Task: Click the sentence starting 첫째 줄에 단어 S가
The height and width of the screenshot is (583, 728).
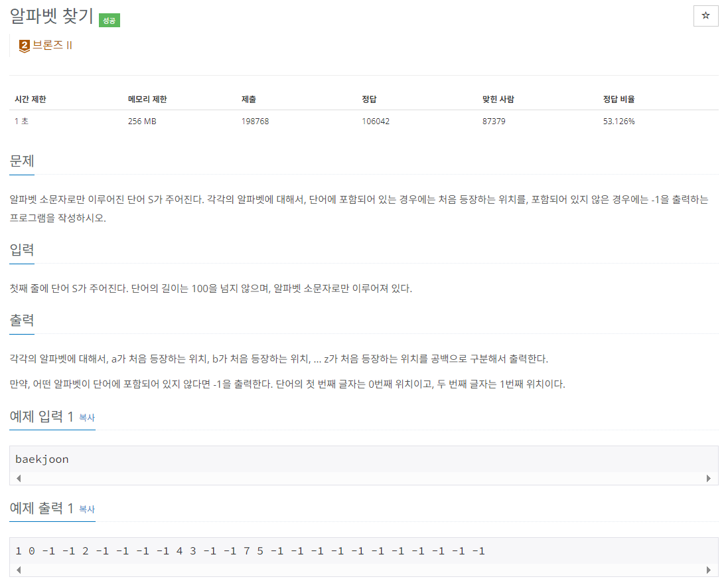Action: tap(211, 288)
